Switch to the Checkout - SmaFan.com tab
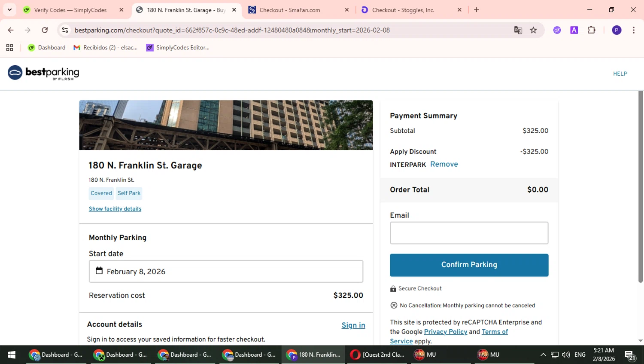644x364 pixels. pos(290,10)
